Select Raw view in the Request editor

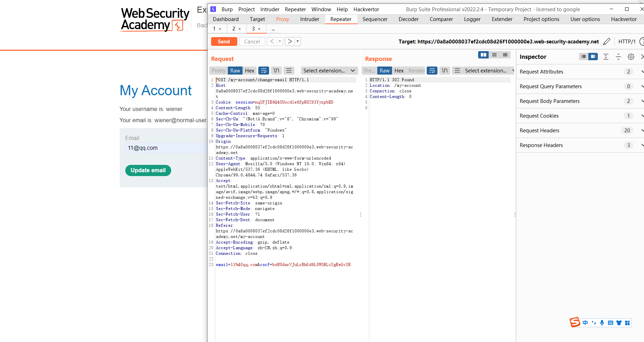click(235, 71)
